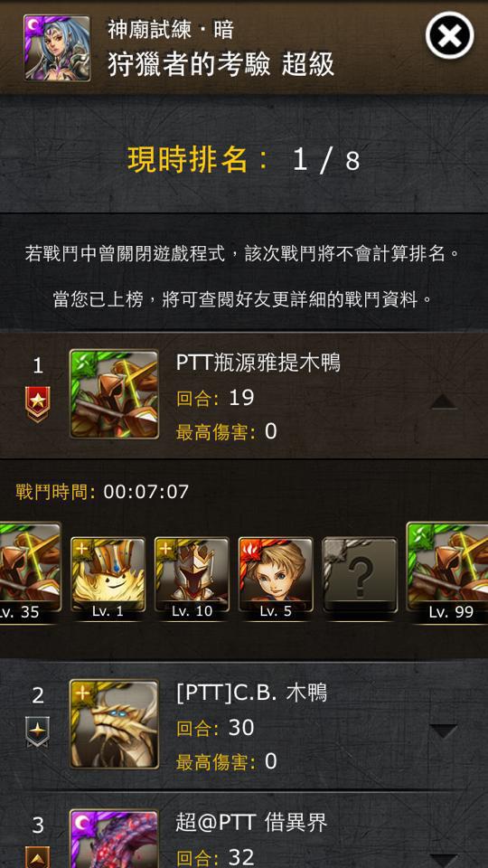This screenshot has height=868, width=488.
Task: Expand rank 2 details with down arrow
Action: [444, 731]
